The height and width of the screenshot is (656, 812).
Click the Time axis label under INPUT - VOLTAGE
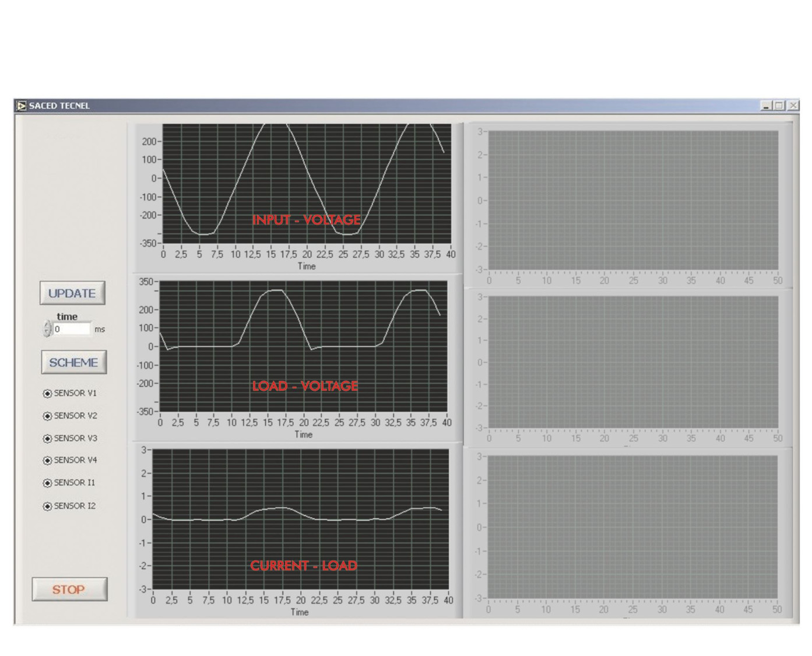(x=307, y=266)
